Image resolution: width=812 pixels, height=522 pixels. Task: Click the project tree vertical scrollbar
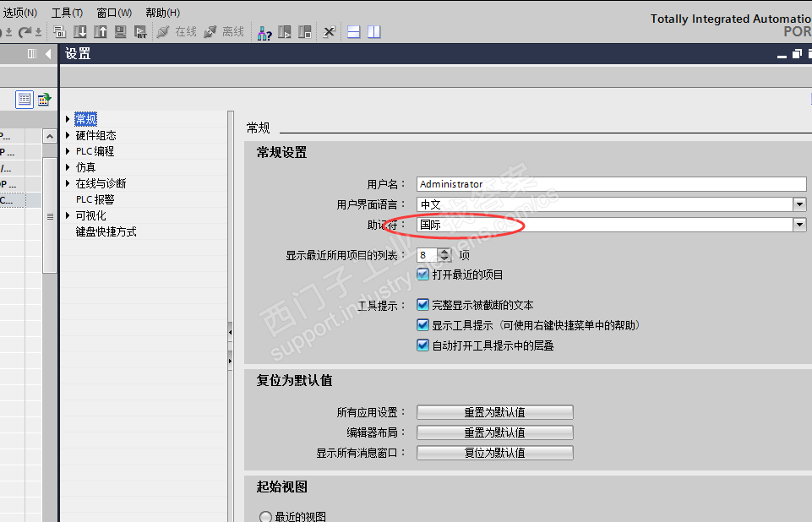coord(50,215)
